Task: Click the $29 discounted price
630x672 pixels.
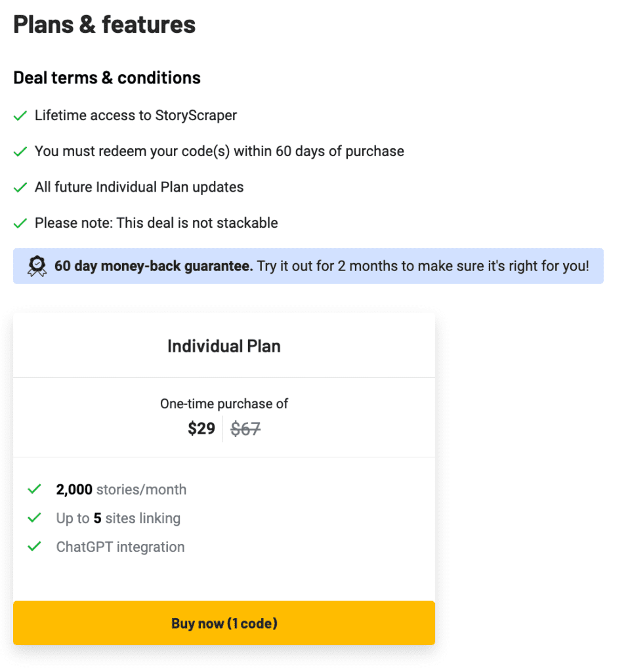Action: click(x=201, y=428)
